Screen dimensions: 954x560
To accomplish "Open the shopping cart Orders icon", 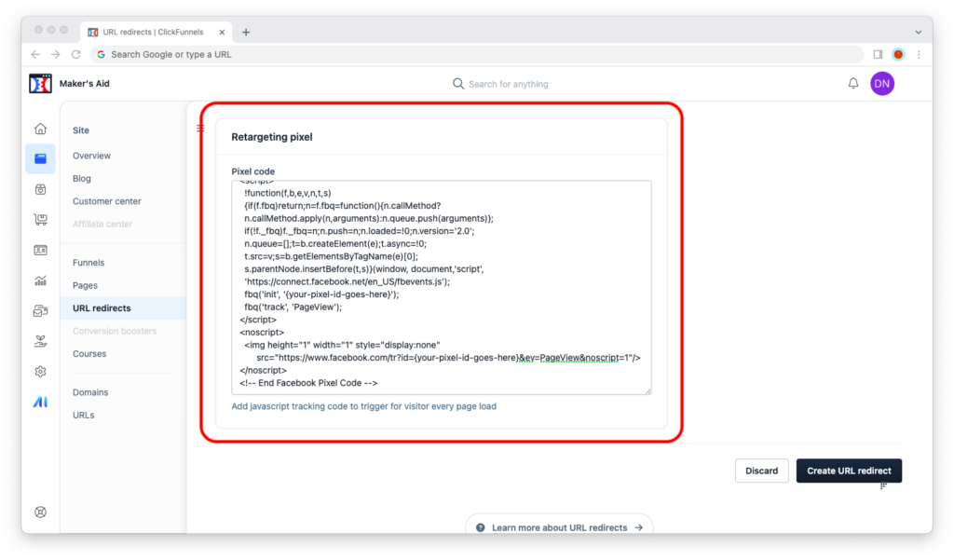I will [40, 220].
